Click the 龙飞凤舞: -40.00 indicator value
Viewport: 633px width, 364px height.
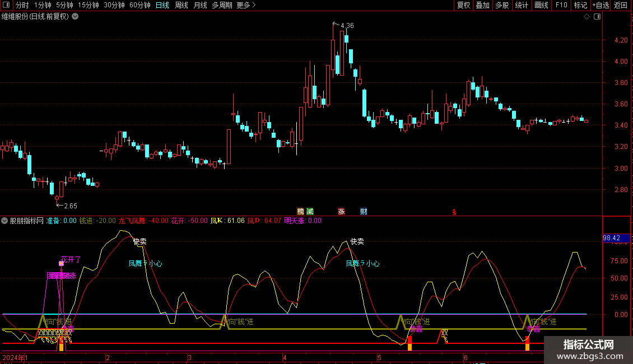(x=143, y=221)
